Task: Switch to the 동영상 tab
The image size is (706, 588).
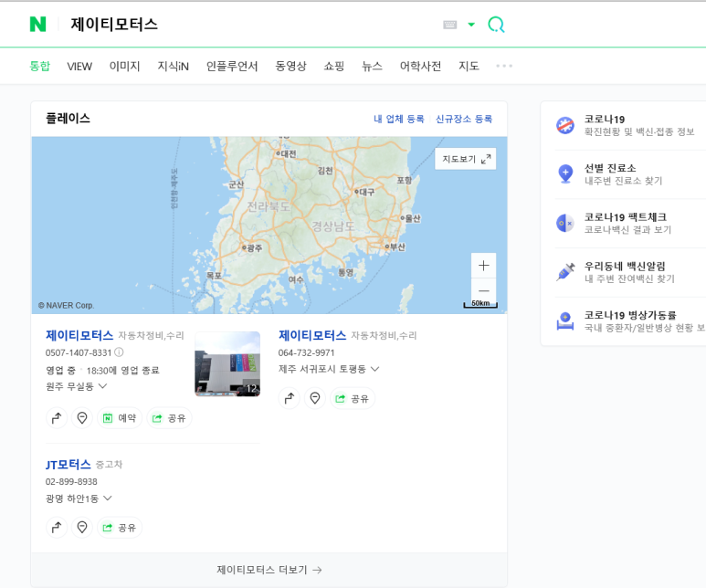Action: pyautogui.click(x=290, y=66)
